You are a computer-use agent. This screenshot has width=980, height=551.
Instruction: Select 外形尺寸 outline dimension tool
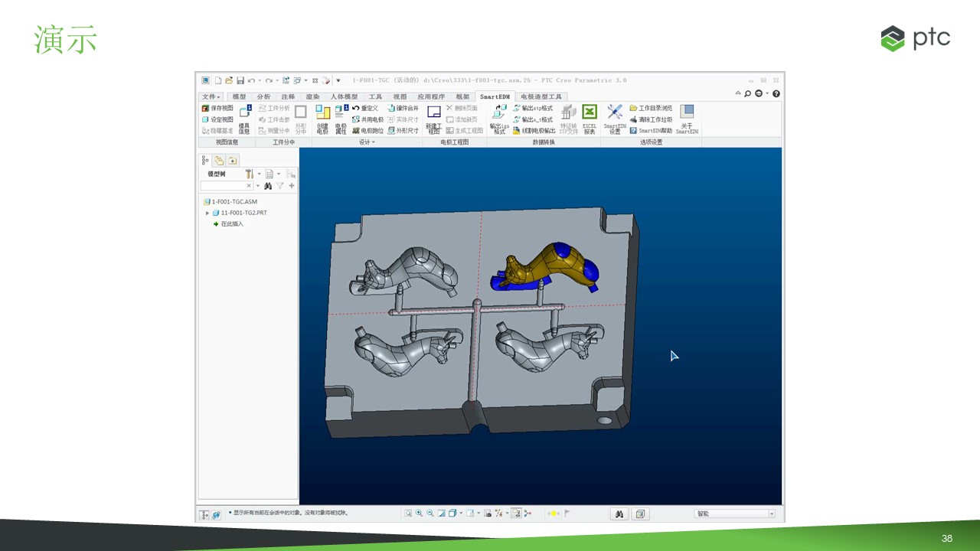click(x=403, y=131)
